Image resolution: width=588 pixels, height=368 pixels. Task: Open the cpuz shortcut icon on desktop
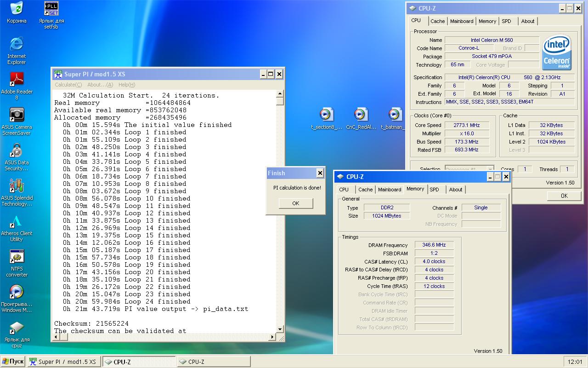click(17, 327)
